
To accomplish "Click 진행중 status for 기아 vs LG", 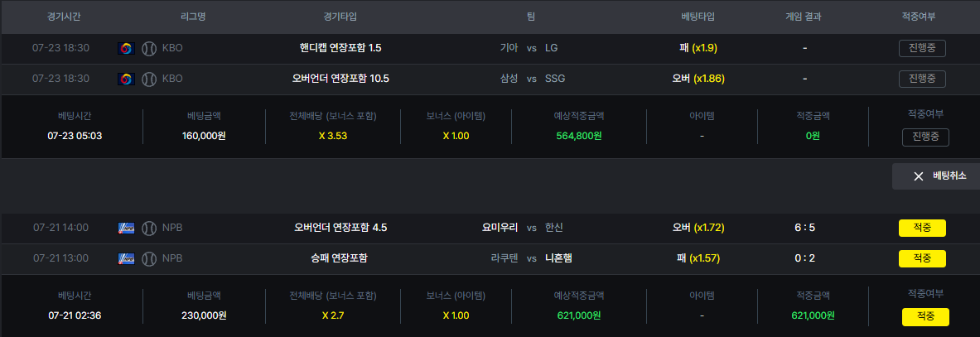I will (x=922, y=48).
